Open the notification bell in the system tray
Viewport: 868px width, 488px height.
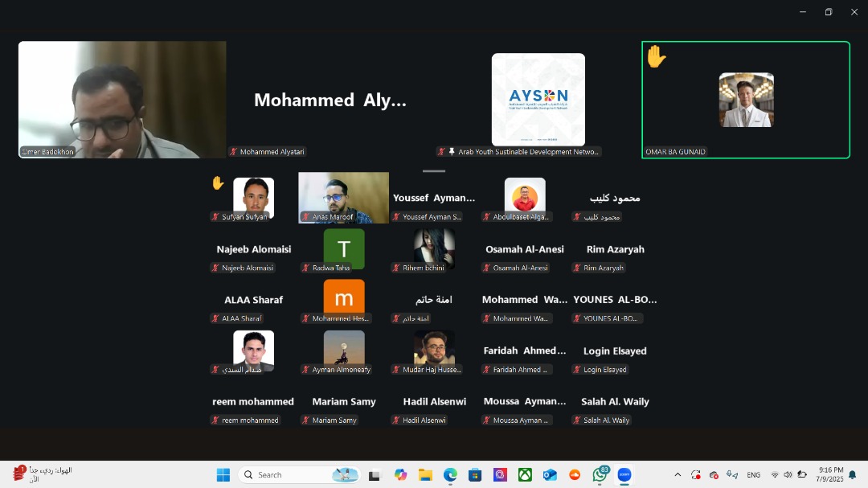[x=853, y=475]
